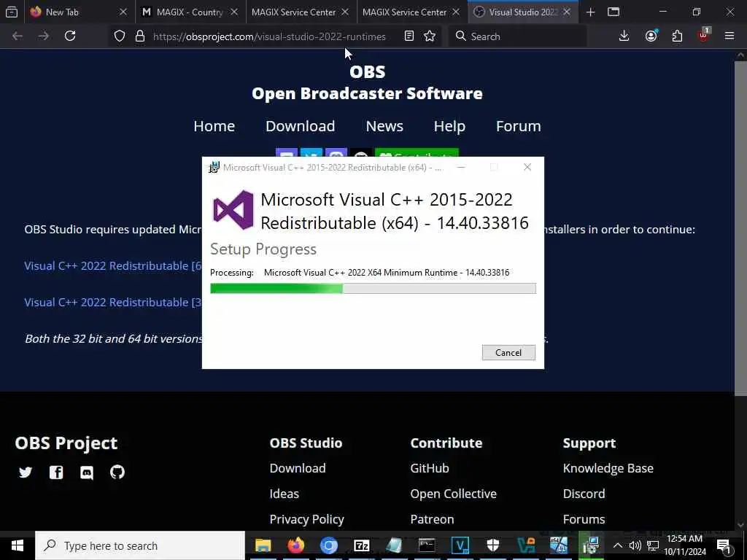Click the uBlock extension icon
The image size is (747, 560).
click(704, 35)
